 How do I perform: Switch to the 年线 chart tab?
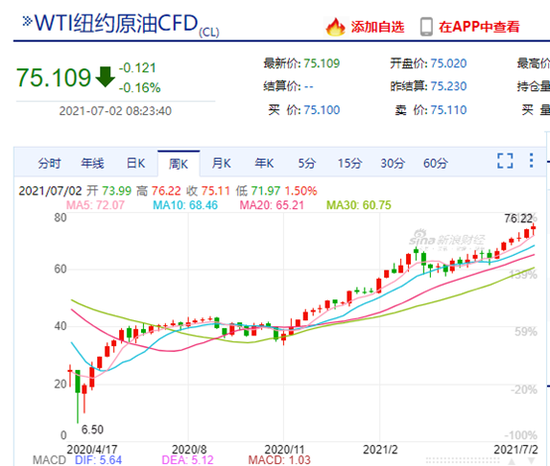click(93, 163)
